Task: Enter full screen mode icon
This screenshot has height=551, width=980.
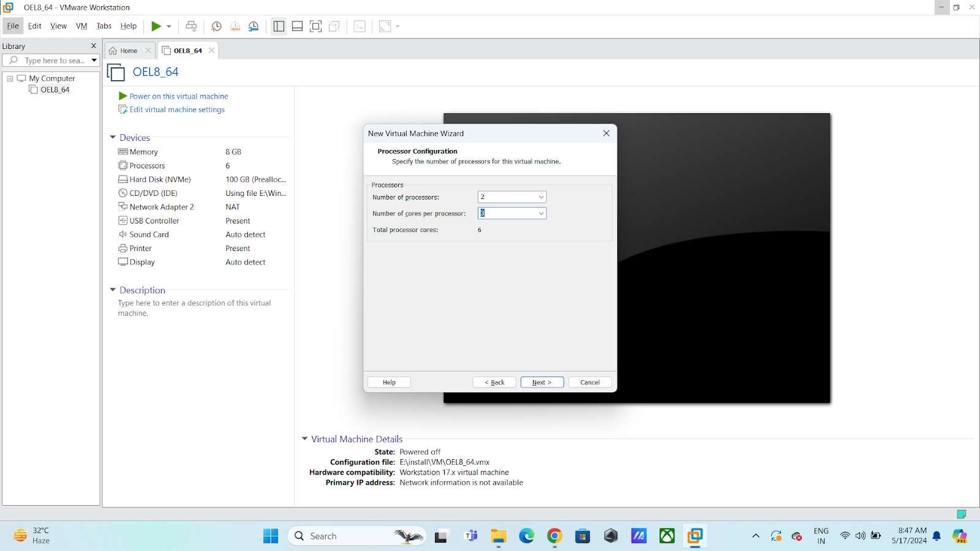Action: (315, 26)
